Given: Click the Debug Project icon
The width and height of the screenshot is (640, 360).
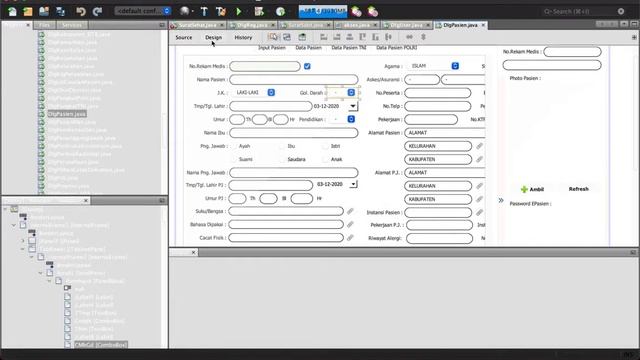Looking at the screenshot, I should click(x=259, y=11).
